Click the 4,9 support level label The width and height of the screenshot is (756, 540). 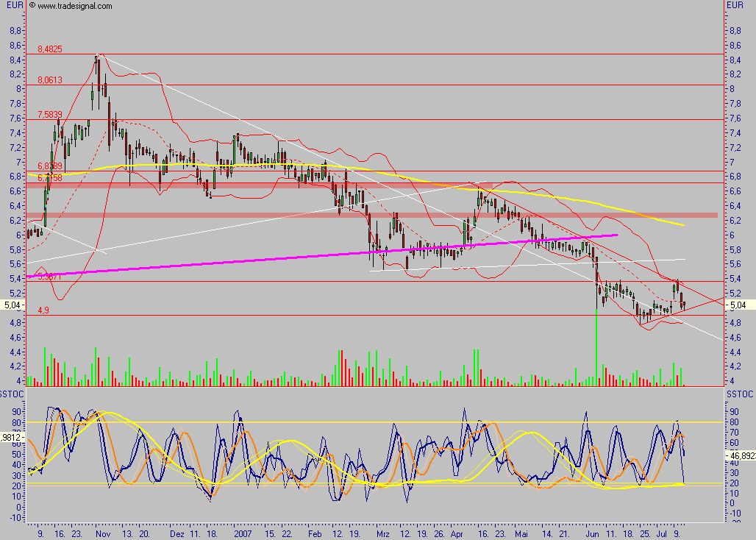tap(43, 311)
